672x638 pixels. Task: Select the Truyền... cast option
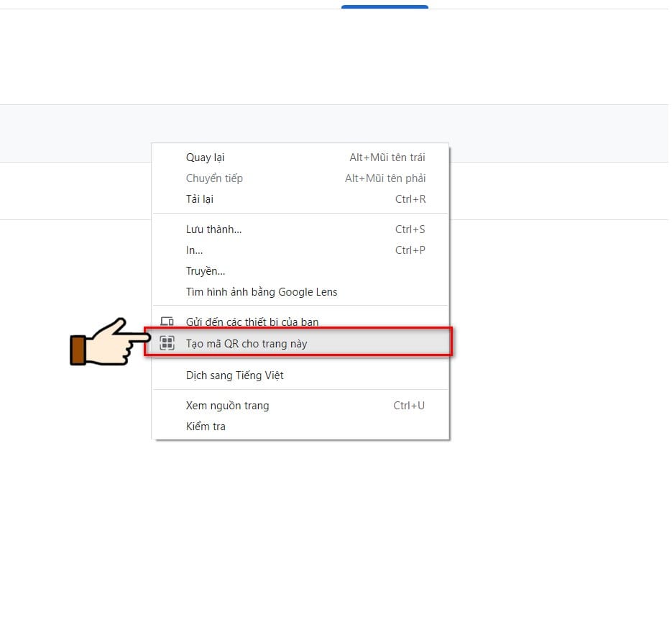(300, 271)
